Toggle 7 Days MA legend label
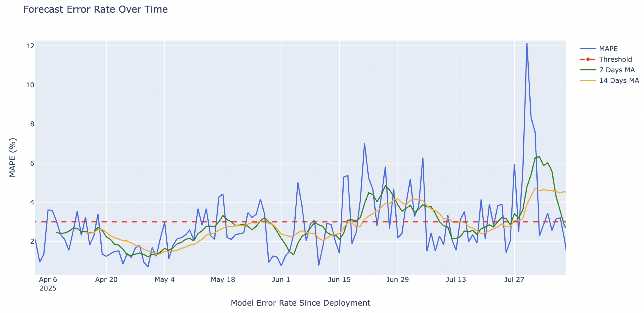The image size is (644, 313). 617,70
